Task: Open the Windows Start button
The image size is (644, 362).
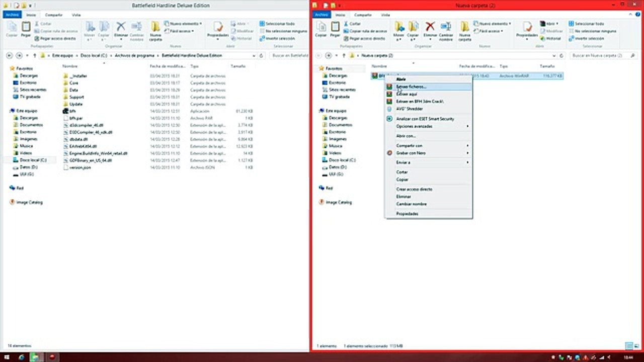Action: 7,357
